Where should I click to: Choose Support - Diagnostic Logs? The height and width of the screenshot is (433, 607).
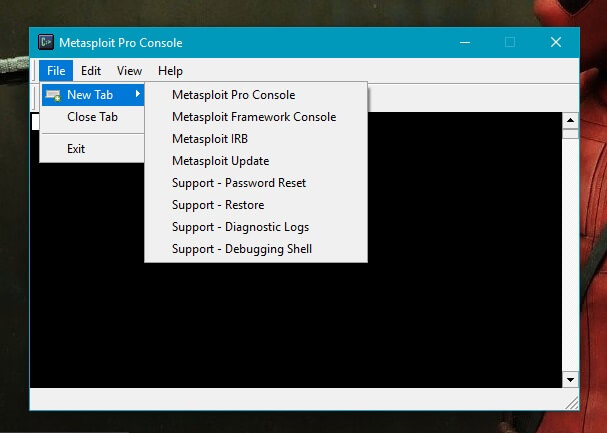point(256,227)
